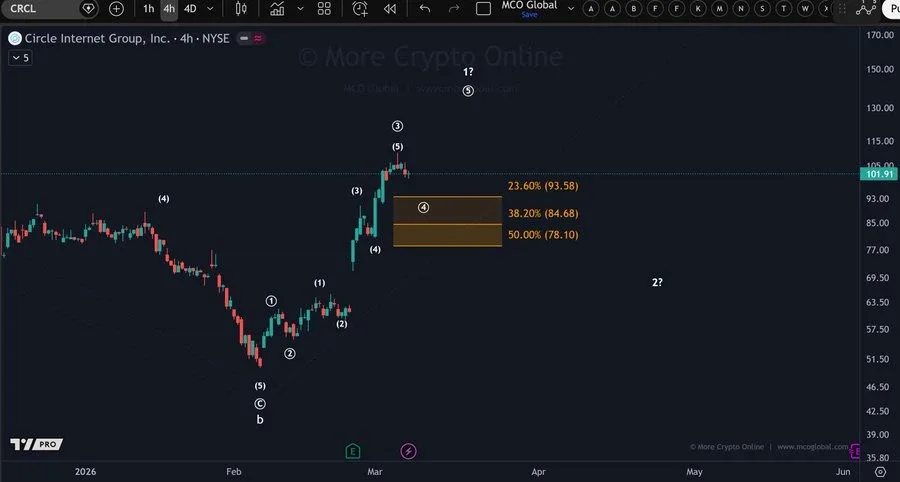Viewport: 900px width, 482px height.
Task: Click the W circle shortcut button
Action: point(805,9)
